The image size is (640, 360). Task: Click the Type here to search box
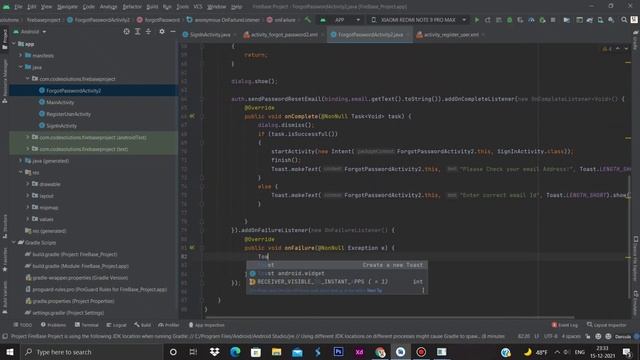coord(91,352)
